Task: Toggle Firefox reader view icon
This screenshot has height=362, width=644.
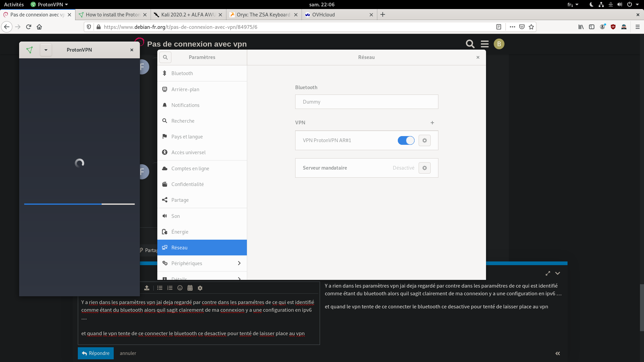Action: pos(499,27)
